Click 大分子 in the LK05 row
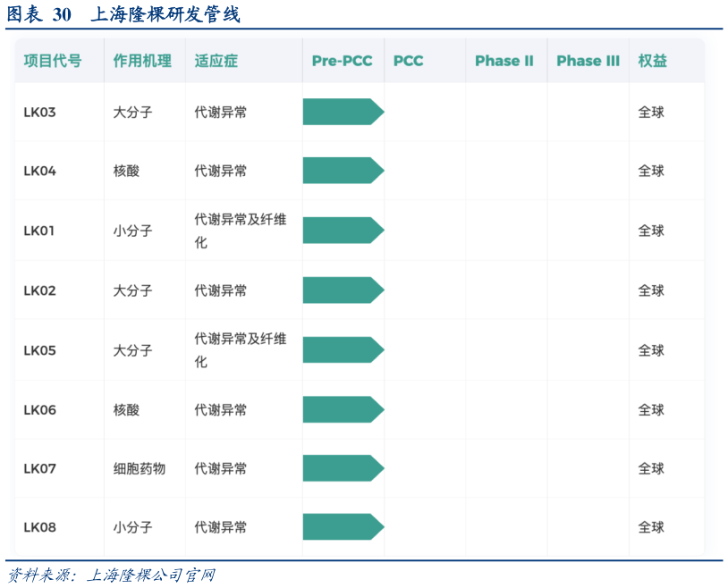728x588 pixels. click(x=132, y=350)
